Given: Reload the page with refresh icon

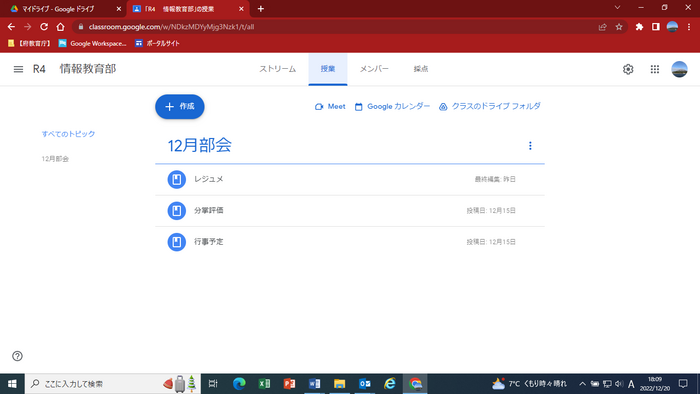Looking at the screenshot, I should pos(44,27).
